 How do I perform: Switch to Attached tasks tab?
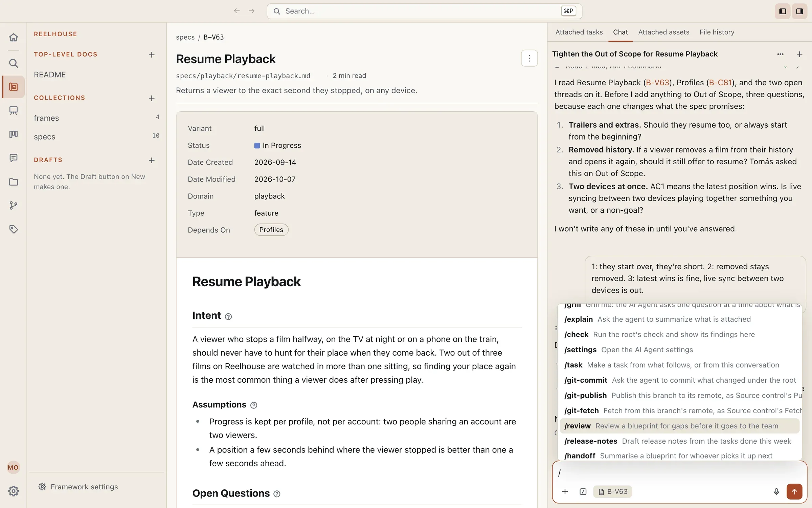click(579, 32)
